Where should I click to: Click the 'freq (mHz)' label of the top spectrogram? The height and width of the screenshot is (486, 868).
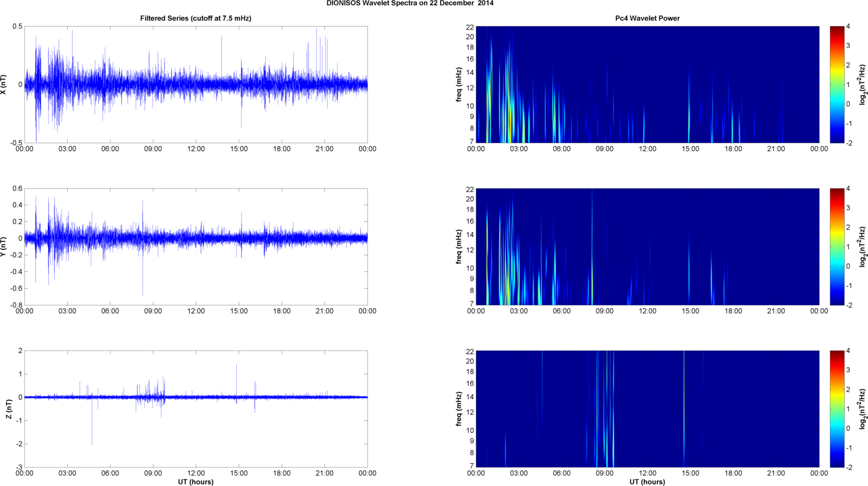[x=459, y=85]
